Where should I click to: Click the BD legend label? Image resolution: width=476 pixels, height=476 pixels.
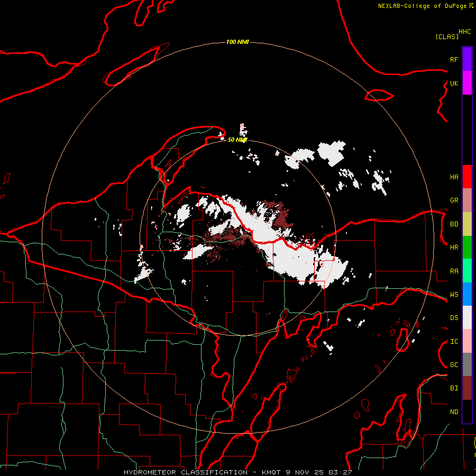click(x=454, y=224)
